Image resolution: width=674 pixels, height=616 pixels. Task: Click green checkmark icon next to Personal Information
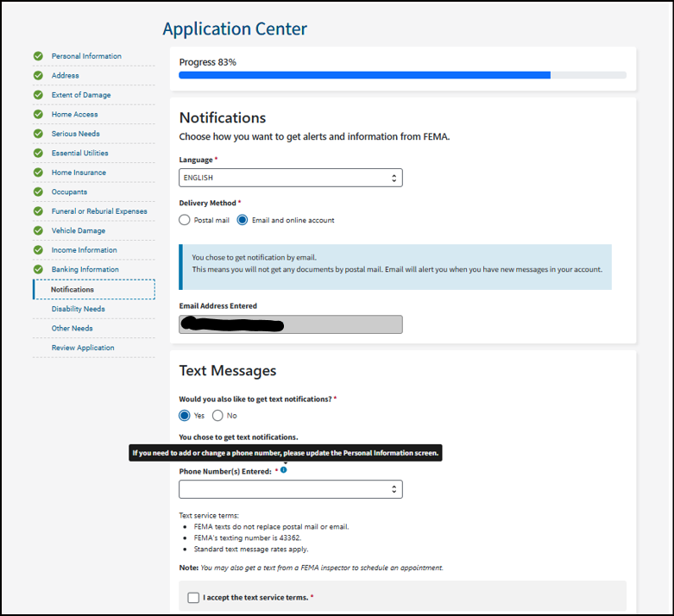tap(38, 56)
